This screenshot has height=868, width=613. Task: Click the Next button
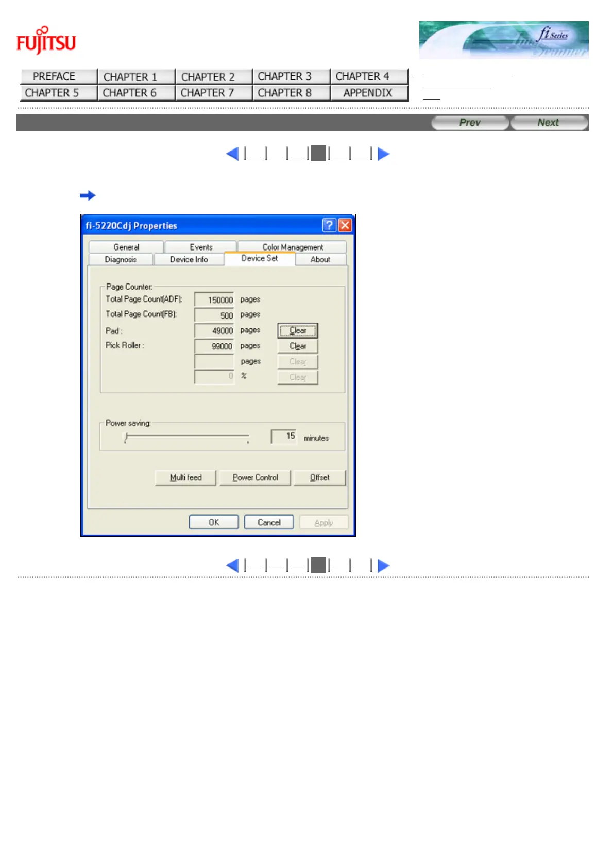point(549,123)
